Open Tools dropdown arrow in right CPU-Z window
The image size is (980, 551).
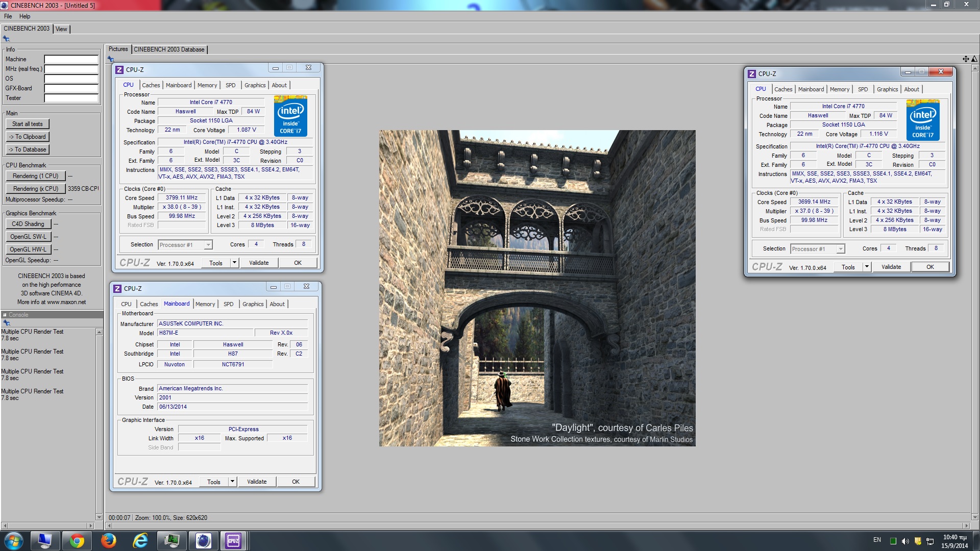867,267
